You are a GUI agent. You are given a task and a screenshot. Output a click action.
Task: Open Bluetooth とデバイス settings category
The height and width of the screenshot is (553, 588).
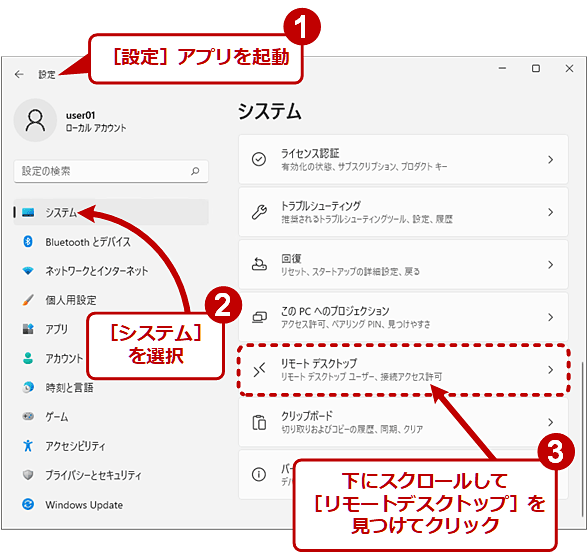click(88, 242)
